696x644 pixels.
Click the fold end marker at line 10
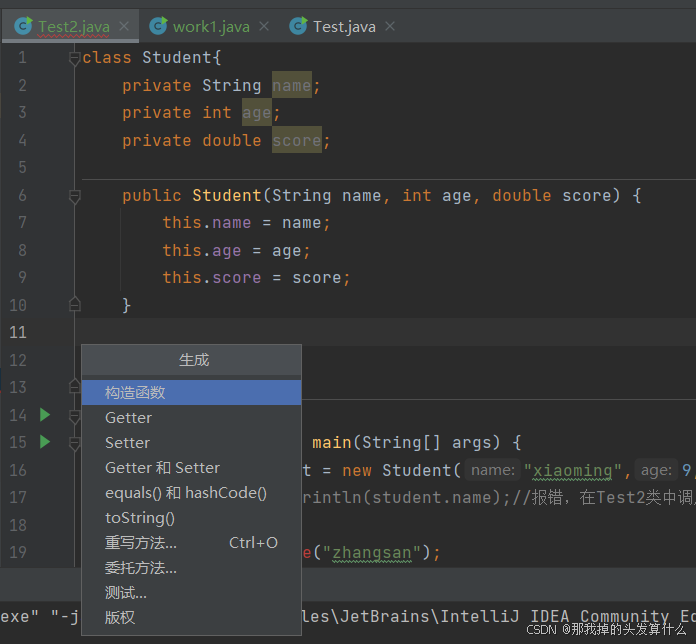click(75, 304)
